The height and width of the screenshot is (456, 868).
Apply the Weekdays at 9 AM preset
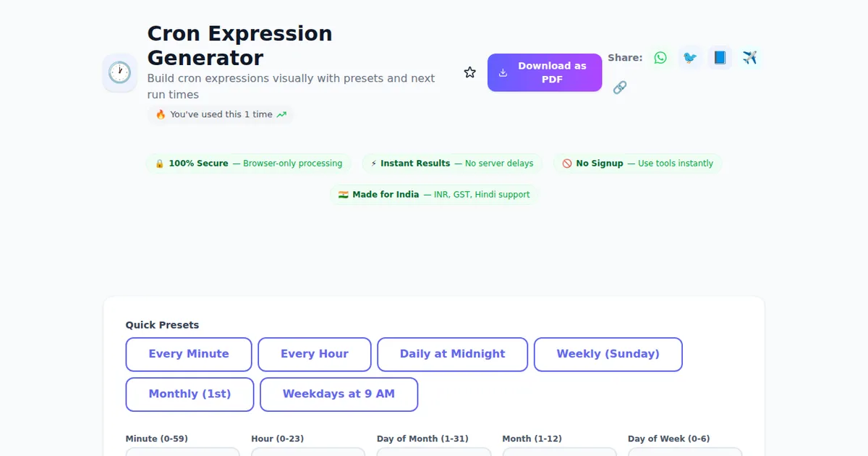click(x=339, y=394)
